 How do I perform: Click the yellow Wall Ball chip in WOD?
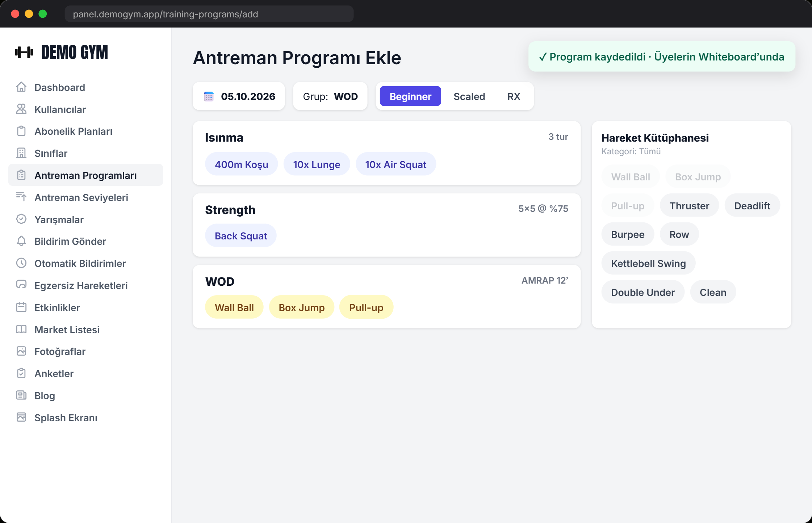coord(234,307)
